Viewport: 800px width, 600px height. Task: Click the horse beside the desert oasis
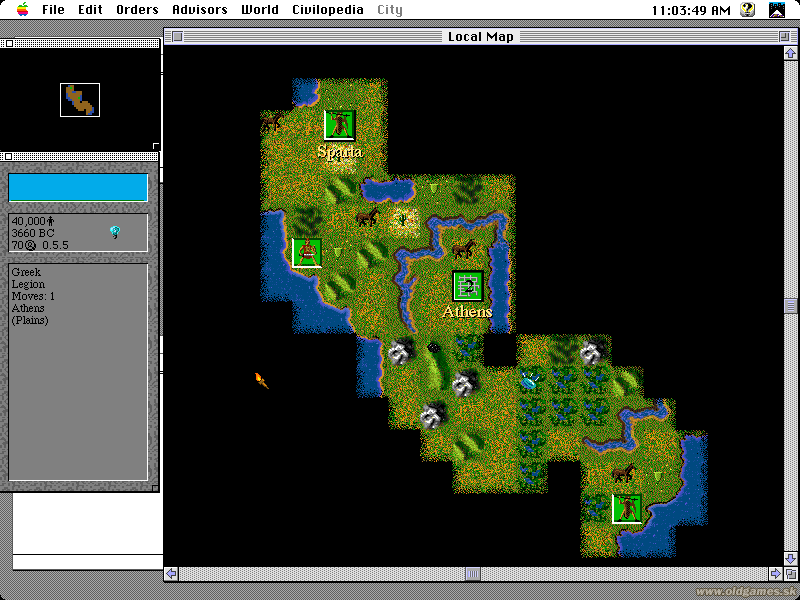pyautogui.click(x=367, y=216)
